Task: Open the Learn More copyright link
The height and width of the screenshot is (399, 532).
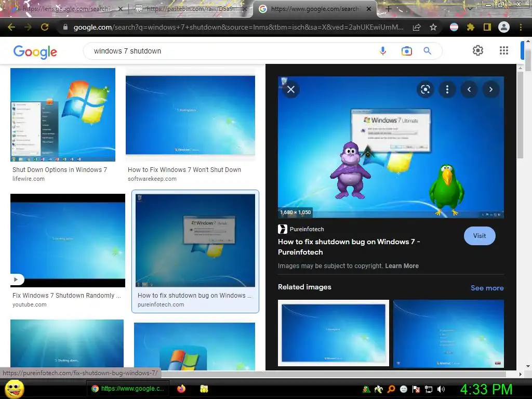Action: click(402, 266)
